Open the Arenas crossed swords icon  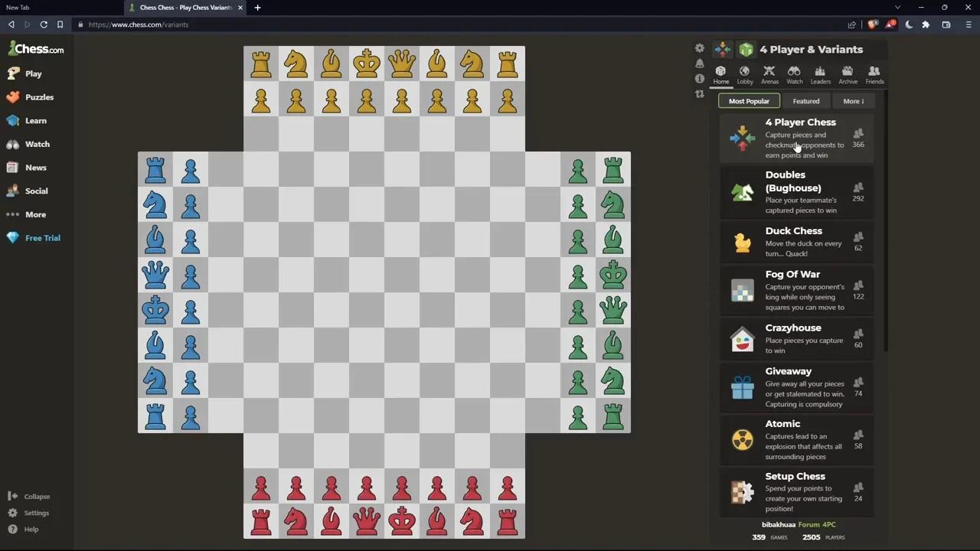(769, 75)
